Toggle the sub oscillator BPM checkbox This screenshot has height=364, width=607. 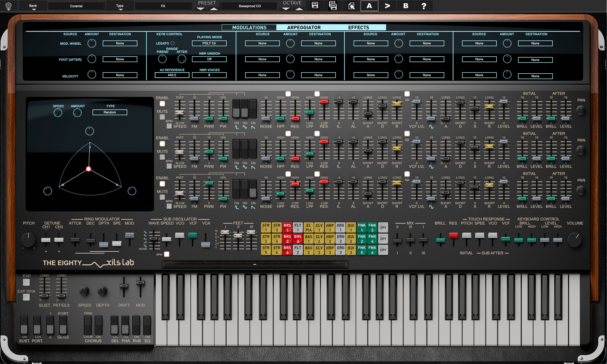pyautogui.click(x=166, y=254)
